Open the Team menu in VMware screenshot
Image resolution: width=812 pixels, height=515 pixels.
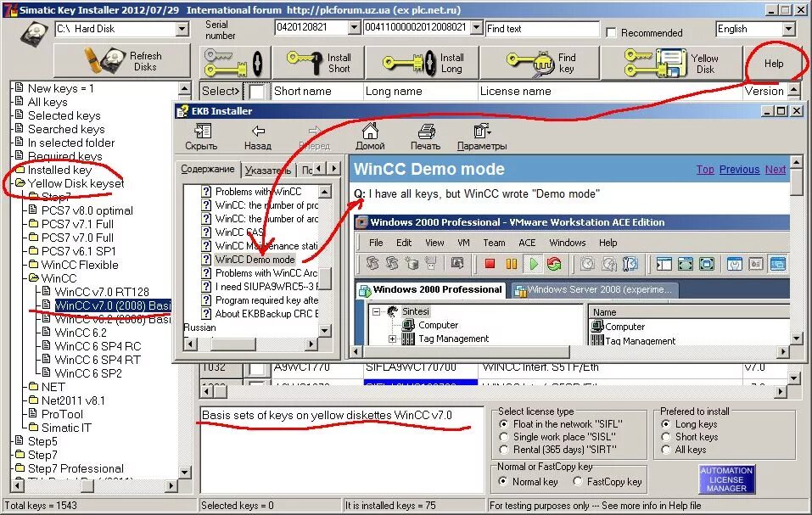494,243
